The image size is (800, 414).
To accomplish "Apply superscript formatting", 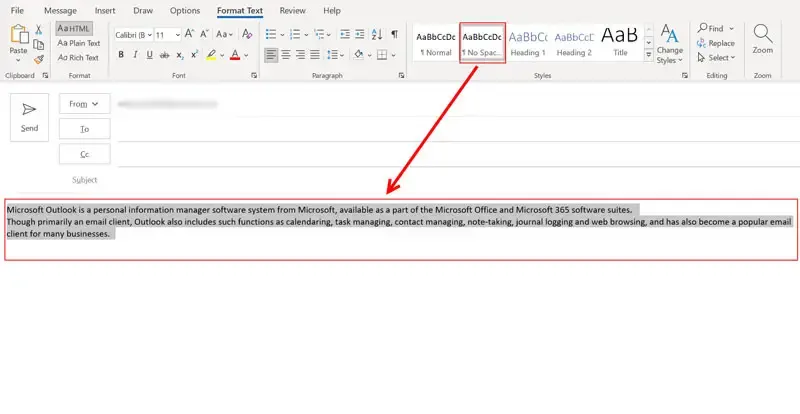I will coord(194,55).
